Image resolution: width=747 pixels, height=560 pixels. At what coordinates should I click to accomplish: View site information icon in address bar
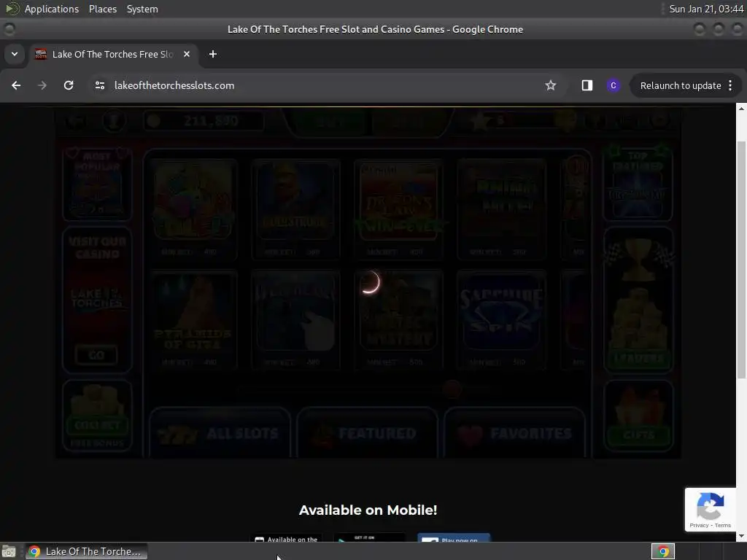100,85
